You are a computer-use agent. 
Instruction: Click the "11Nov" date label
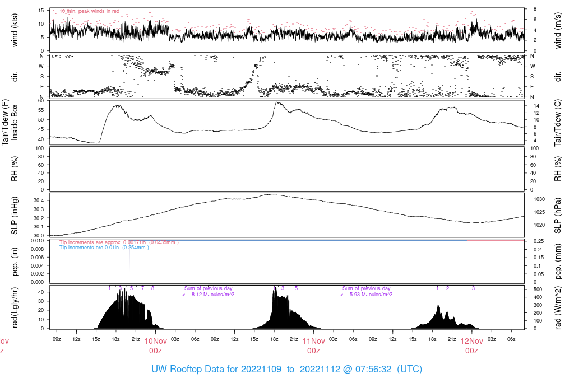tap(314, 341)
